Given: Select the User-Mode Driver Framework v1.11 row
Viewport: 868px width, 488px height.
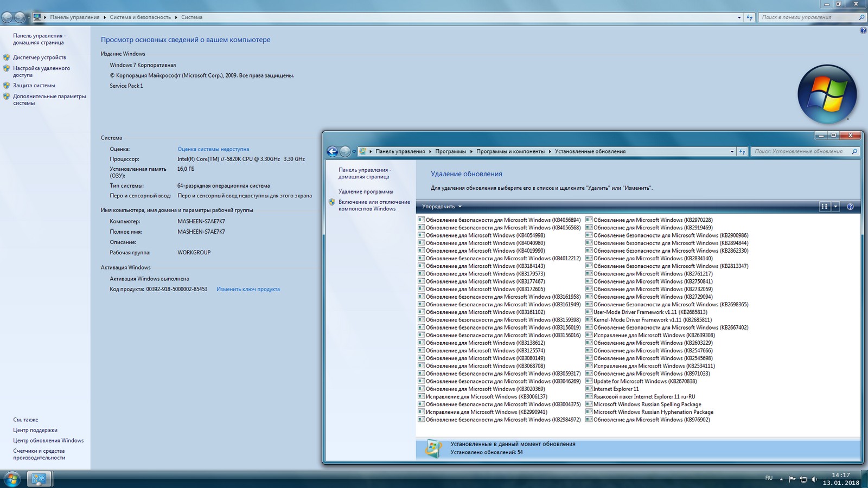Looking at the screenshot, I should click(x=647, y=312).
